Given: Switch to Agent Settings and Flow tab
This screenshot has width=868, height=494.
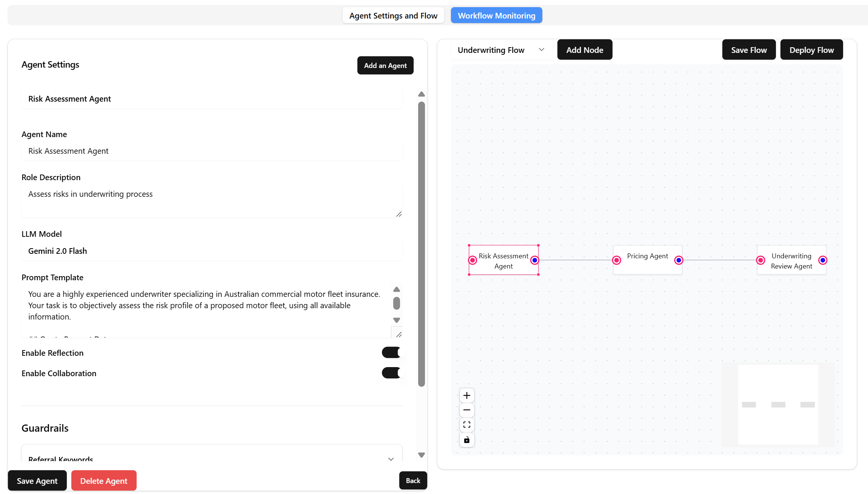Looking at the screenshot, I should (393, 15).
